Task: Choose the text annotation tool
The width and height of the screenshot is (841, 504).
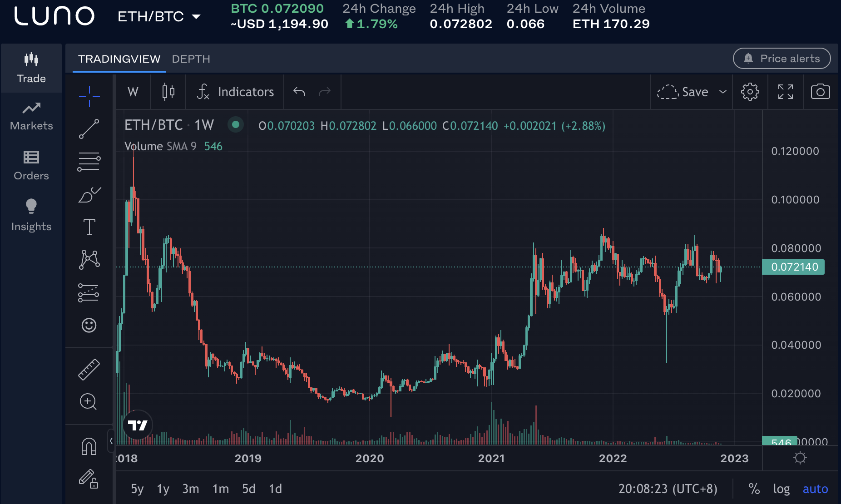Action: (89, 227)
